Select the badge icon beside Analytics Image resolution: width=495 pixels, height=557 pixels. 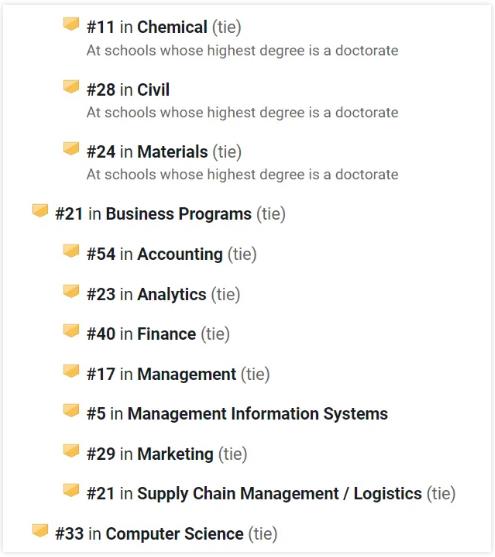(x=71, y=291)
